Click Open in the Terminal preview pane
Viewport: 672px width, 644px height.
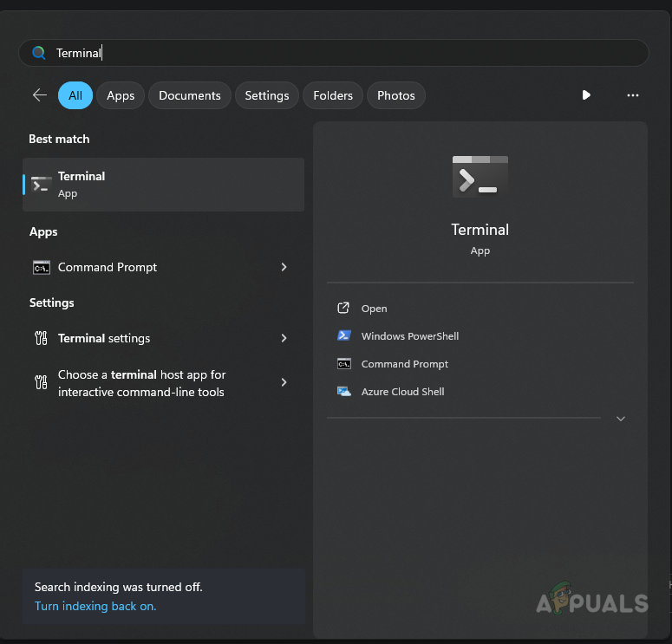[x=374, y=309]
